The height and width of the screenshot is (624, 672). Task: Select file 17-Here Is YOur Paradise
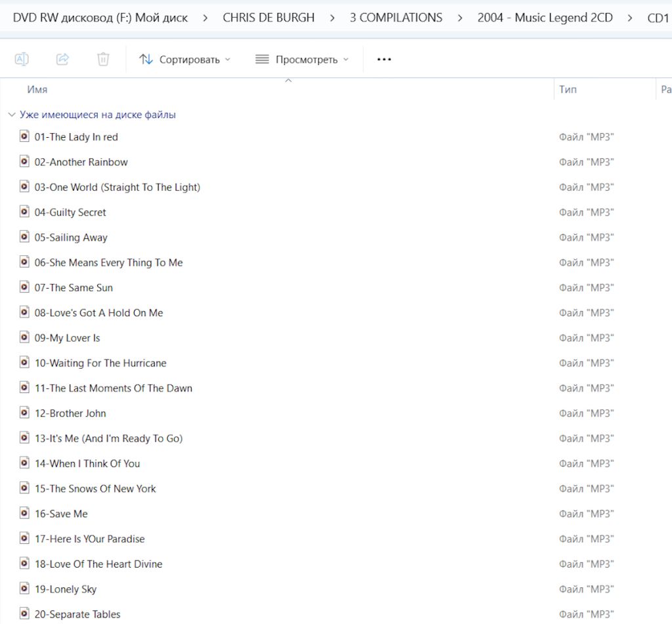89,539
